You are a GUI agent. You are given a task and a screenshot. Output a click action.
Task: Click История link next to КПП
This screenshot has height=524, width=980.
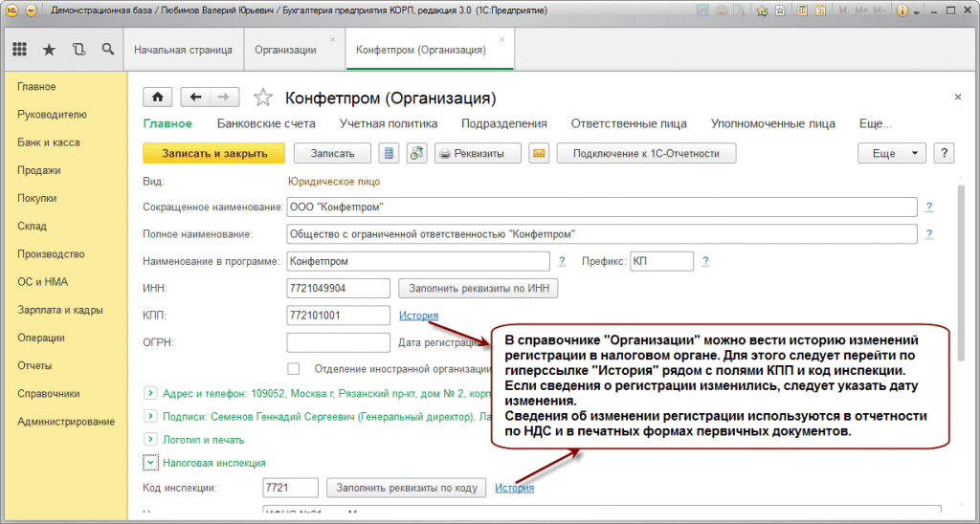[418, 316]
